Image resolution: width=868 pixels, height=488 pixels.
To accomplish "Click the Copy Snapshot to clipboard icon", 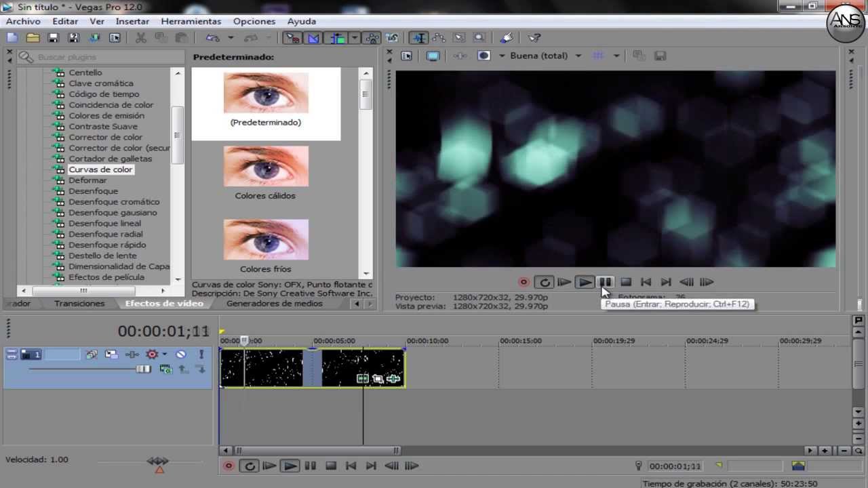I will 639,56.
